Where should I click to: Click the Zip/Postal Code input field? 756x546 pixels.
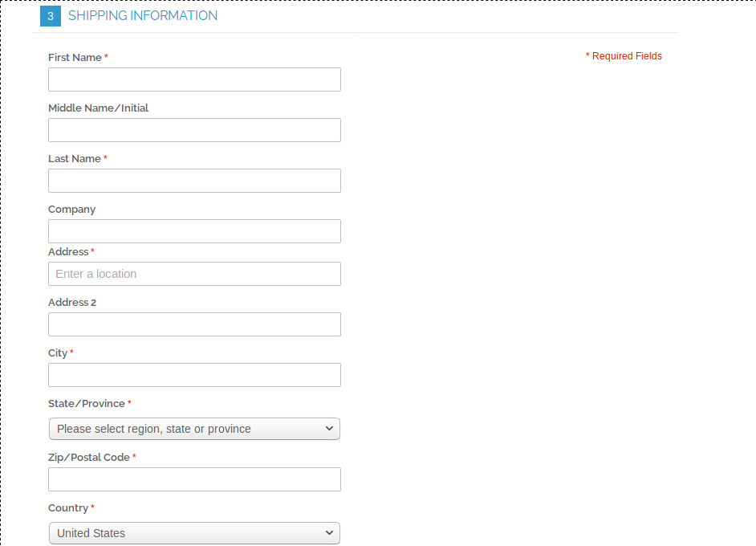coord(194,479)
